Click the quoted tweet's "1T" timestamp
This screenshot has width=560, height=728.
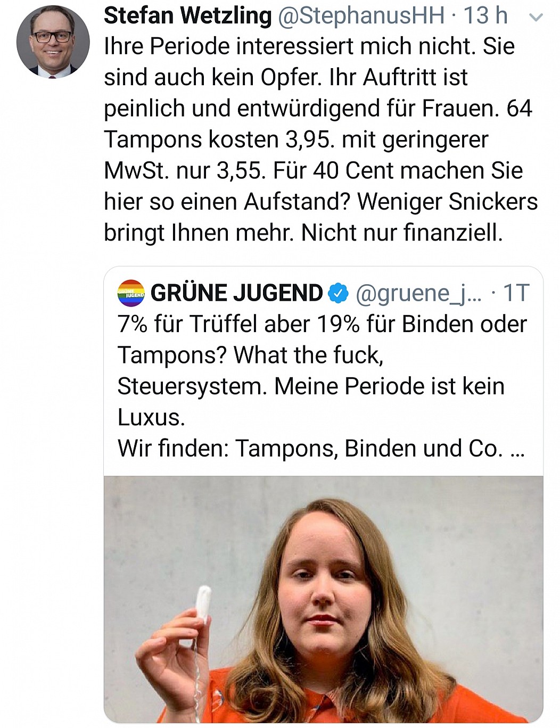pos(516,293)
